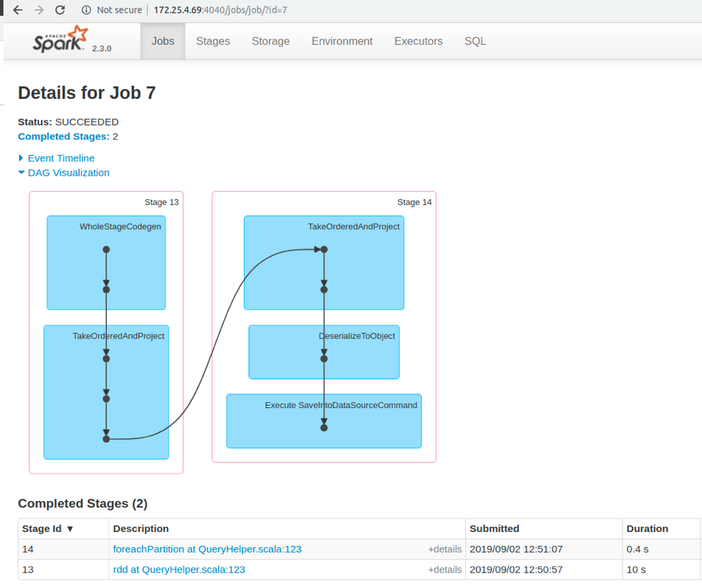Show +details for stage 14
Viewport: 702px width, 588px height.
point(445,549)
